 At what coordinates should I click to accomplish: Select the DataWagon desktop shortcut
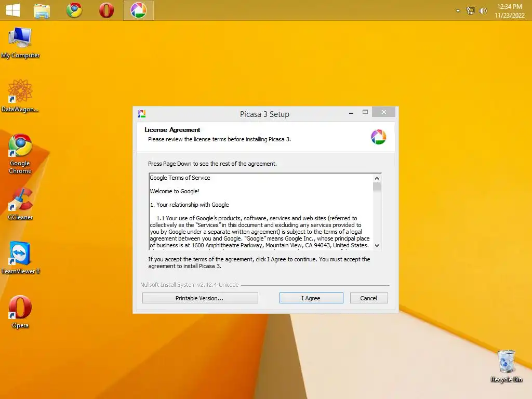pyautogui.click(x=20, y=96)
